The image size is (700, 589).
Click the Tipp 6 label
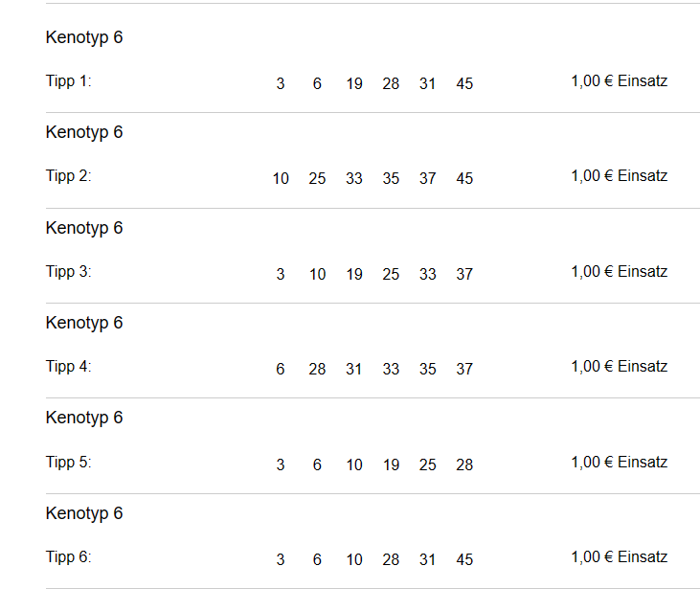(x=68, y=557)
